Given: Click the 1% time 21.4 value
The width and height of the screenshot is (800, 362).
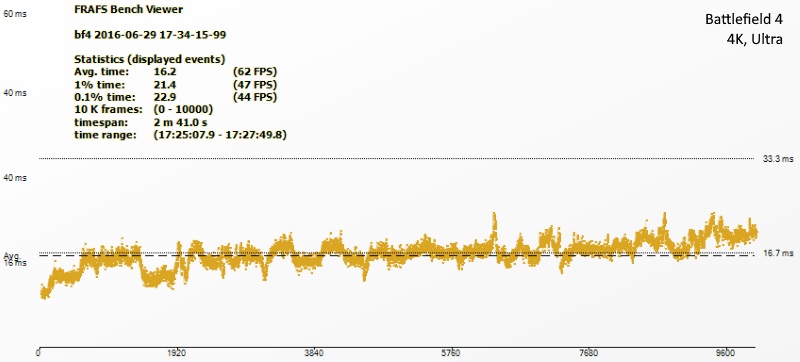Looking at the screenshot, I should (165, 85).
